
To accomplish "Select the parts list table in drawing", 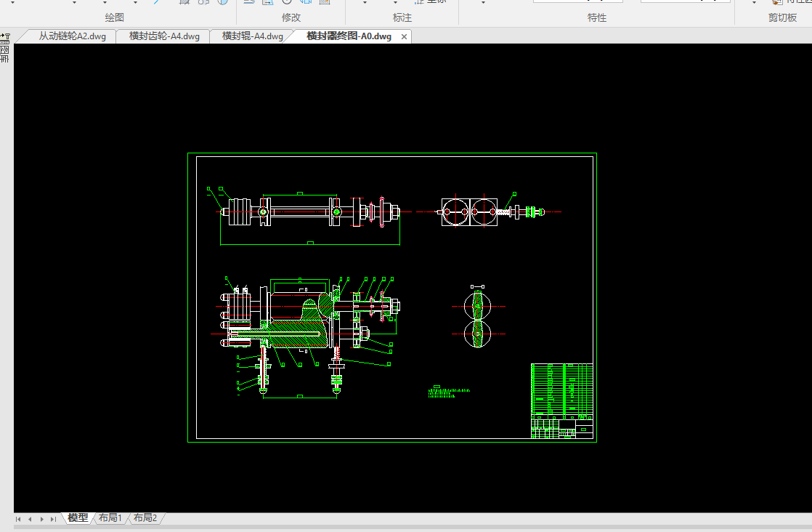I will [562, 391].
